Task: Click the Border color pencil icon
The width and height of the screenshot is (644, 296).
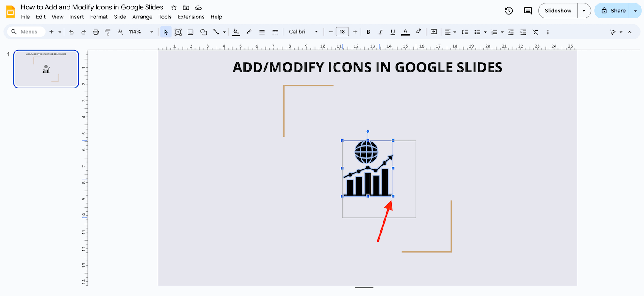Action: [249, 32]
